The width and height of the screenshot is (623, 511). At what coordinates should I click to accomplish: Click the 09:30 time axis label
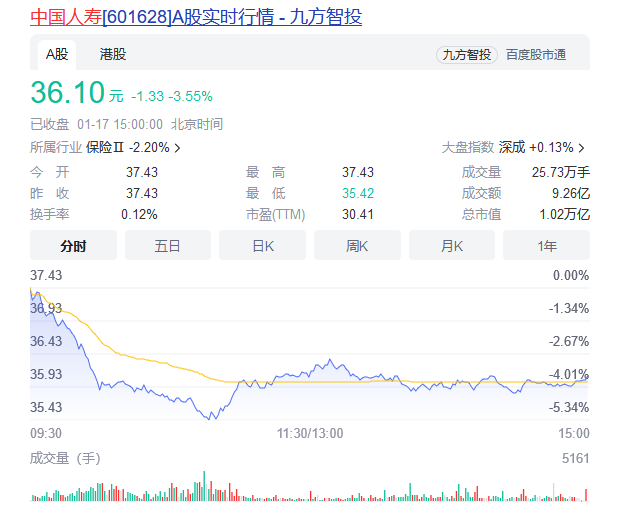click(46, 433)
